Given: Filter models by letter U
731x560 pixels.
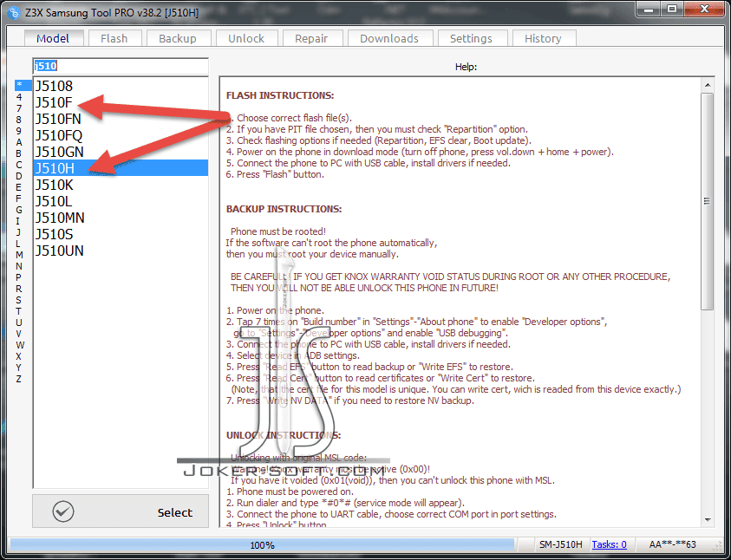Looking at the screenshot, I should click(19, 322).
